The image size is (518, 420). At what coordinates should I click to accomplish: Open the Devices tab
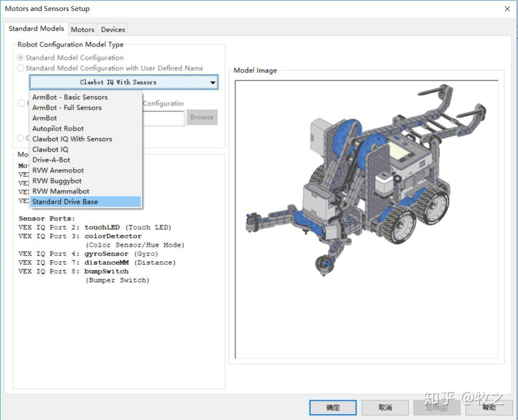pos(113,29)
